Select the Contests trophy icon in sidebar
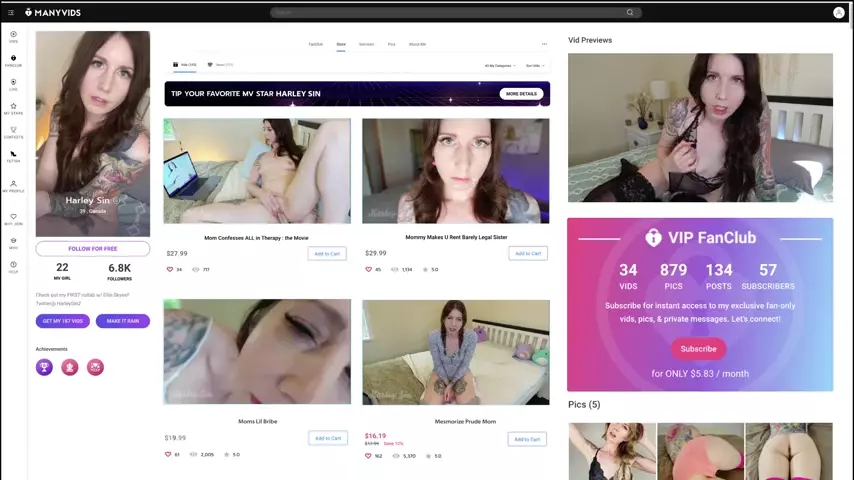 (13, 132)
